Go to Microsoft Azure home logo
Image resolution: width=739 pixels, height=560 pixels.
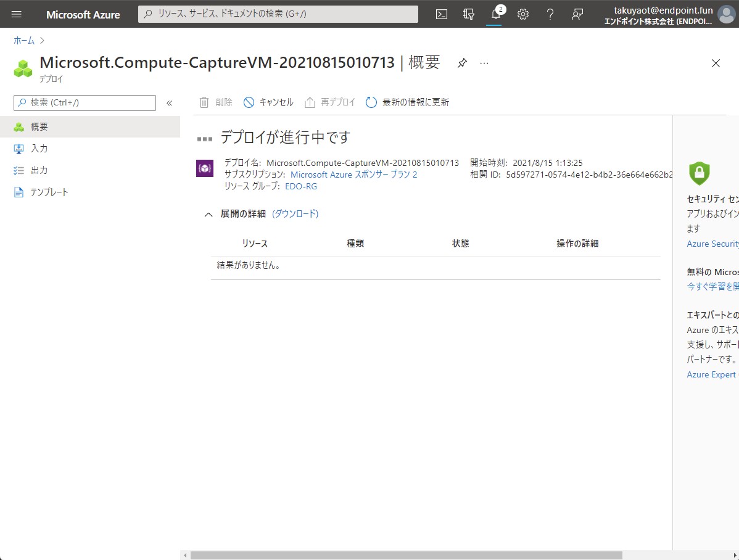pos(83,15)
